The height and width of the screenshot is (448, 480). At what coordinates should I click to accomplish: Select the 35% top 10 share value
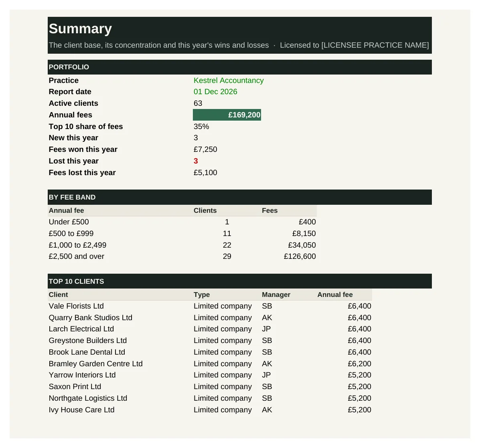coord(201,127)
